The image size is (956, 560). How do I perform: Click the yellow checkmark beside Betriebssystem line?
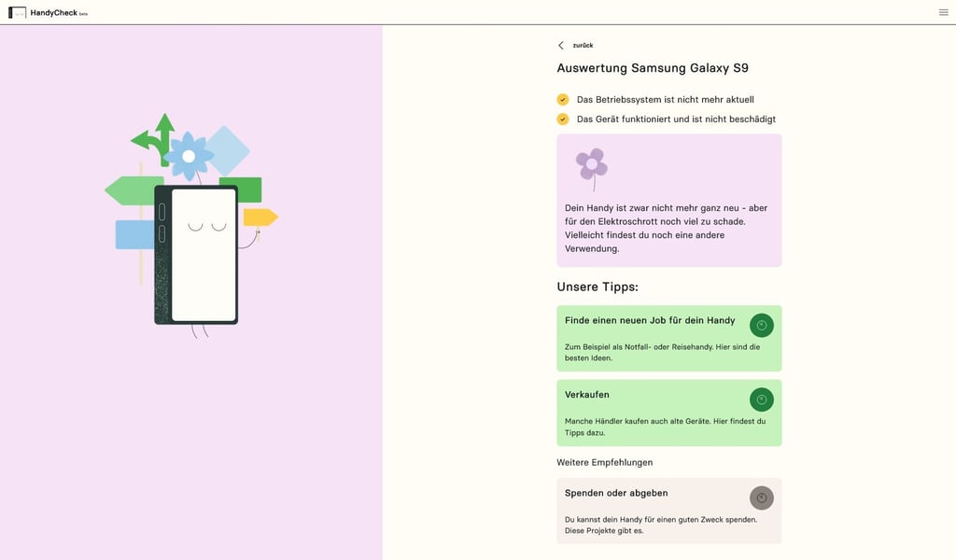tap(563, 99)
